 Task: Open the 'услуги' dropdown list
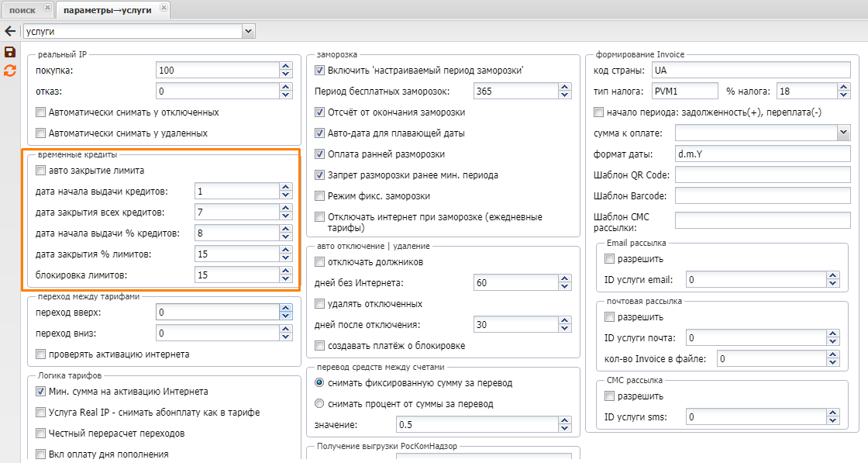249,31
